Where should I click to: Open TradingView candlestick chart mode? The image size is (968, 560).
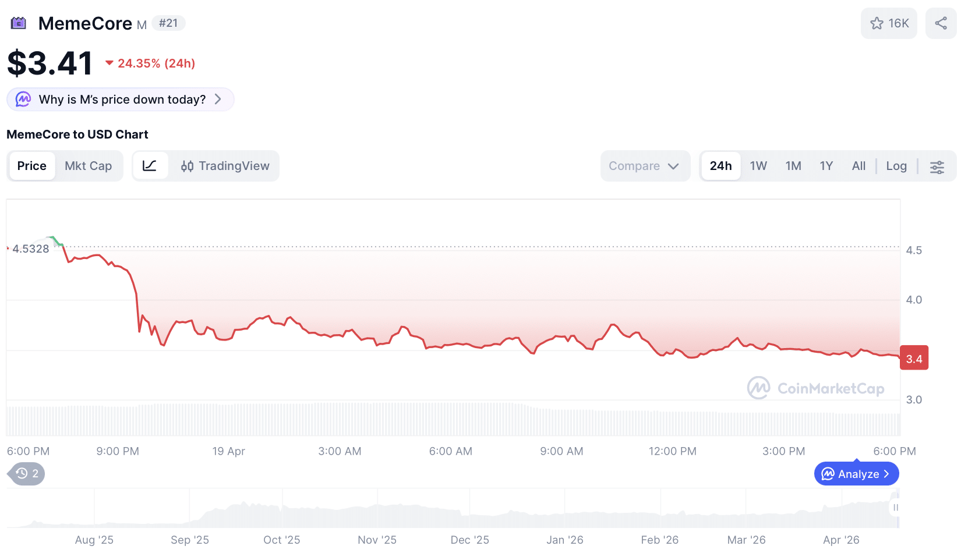click(x=225, y=166)
